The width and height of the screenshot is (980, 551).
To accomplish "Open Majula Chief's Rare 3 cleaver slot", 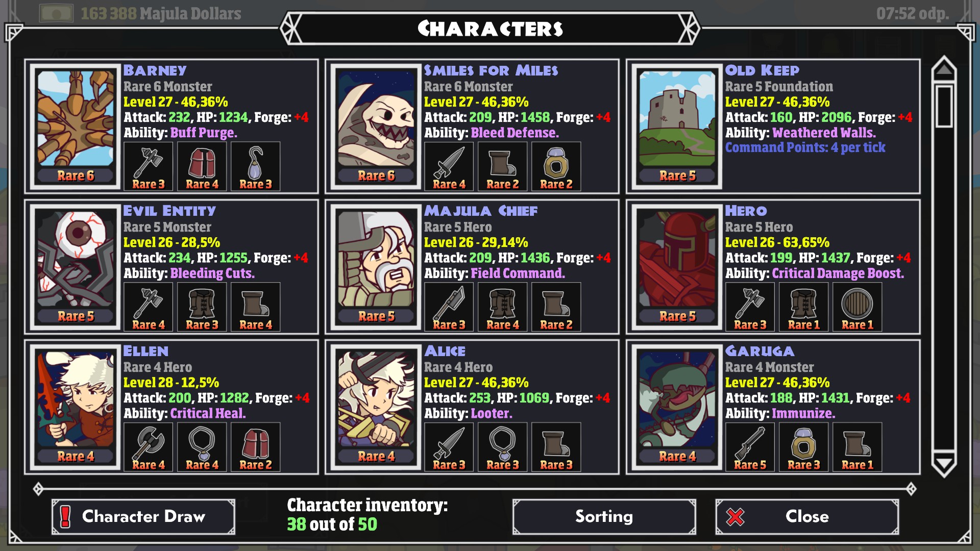I will (x=449, y=307).
